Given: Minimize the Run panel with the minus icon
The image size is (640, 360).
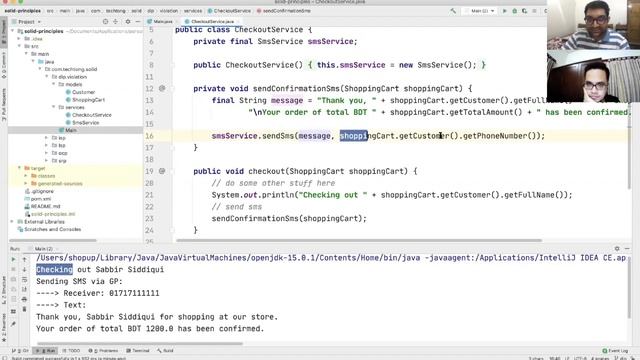Looking at the screenshot, I should pos(627,248).
